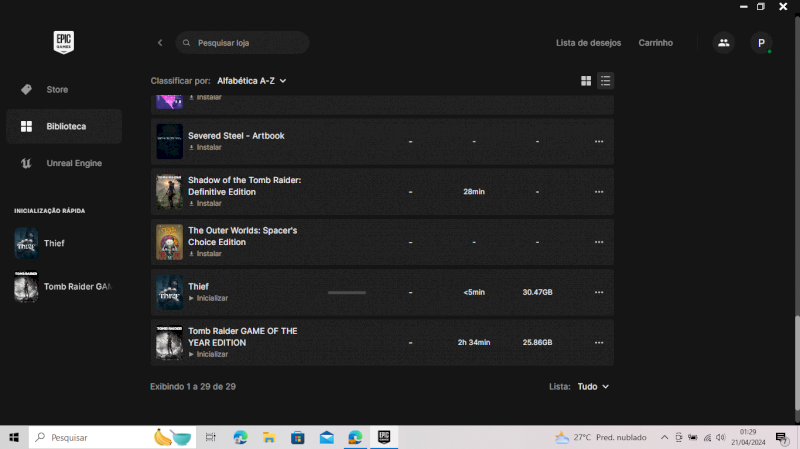Open three-dot menu for Thief row
800x449 pixels.
[599, 292]
